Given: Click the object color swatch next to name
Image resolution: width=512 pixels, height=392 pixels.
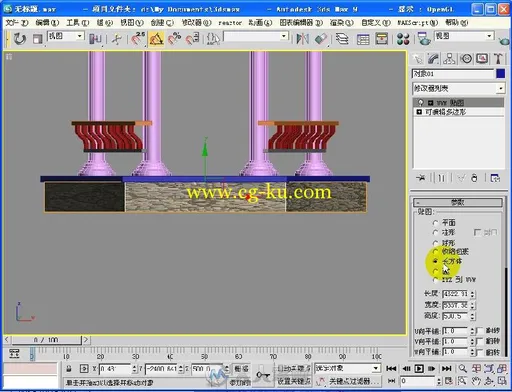Looking at the screenshot, I should coord(501,74).
